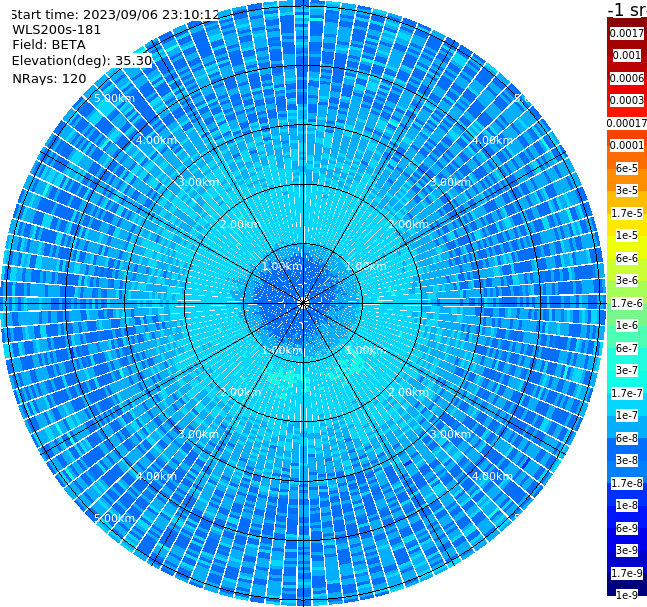Click the 6e-8 colorbar value
This screenshot has height=607, width=647.
627,438
